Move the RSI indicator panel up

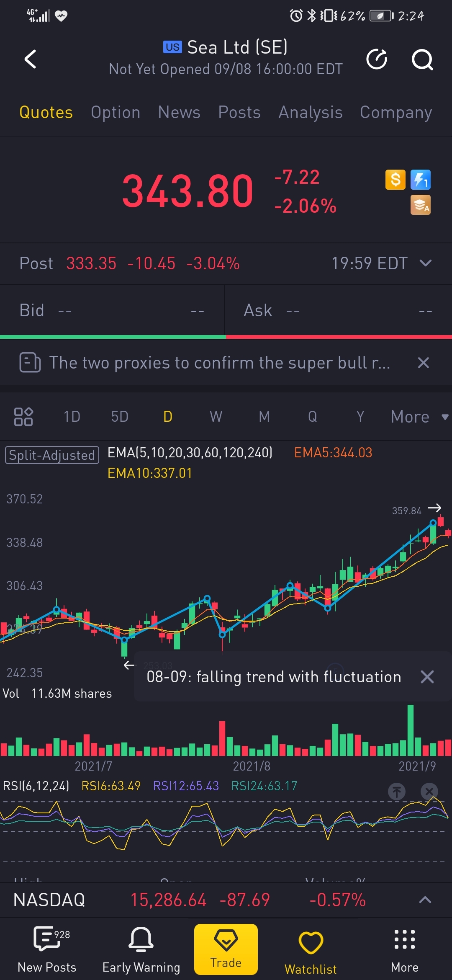396,792
